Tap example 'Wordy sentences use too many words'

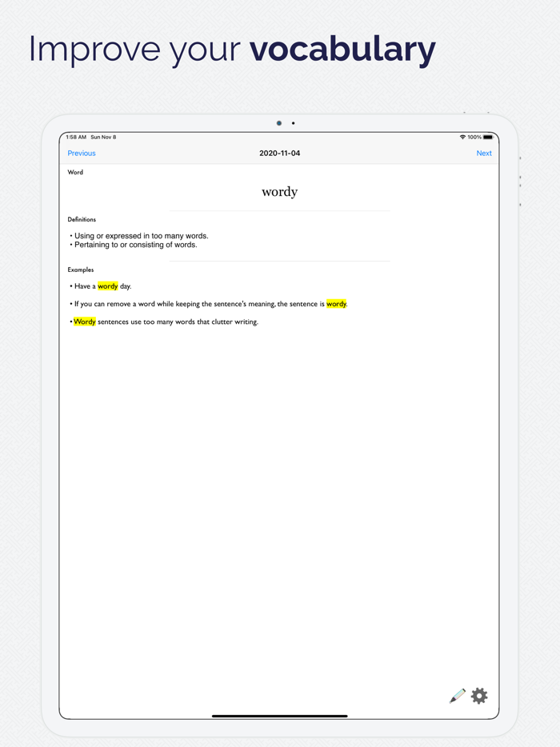164,322
